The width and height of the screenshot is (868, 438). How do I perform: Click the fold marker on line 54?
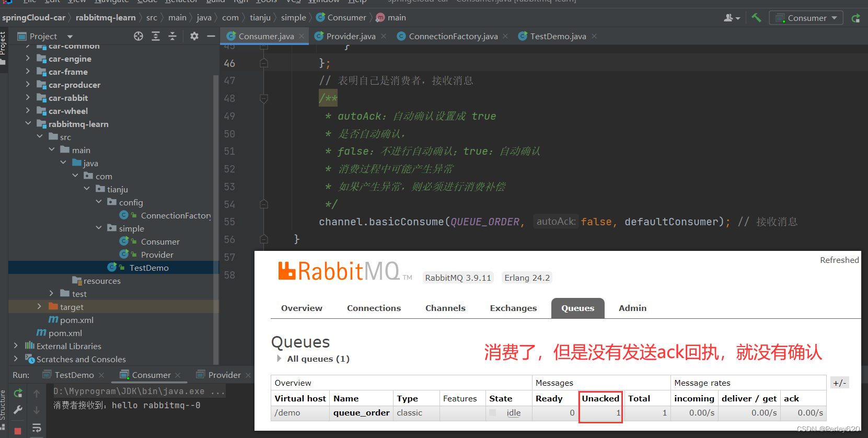[x=264, y=204]
